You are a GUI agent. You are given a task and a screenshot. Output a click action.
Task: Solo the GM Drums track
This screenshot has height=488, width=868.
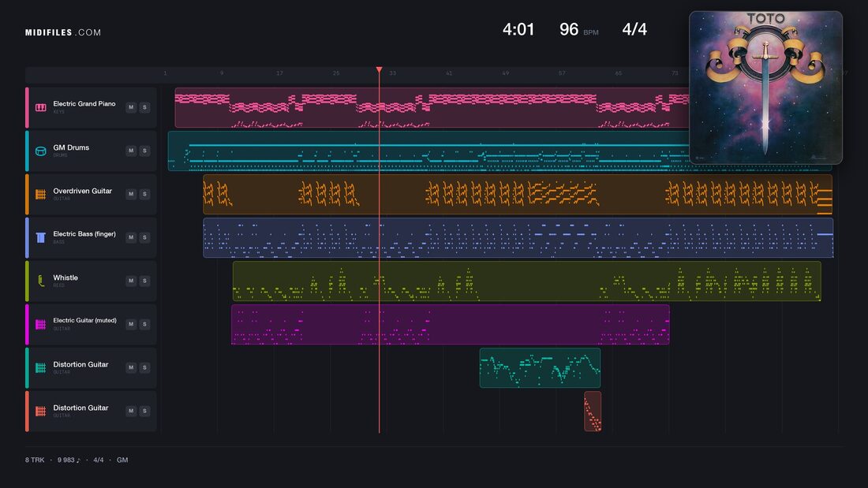click(x=145, y=151)
